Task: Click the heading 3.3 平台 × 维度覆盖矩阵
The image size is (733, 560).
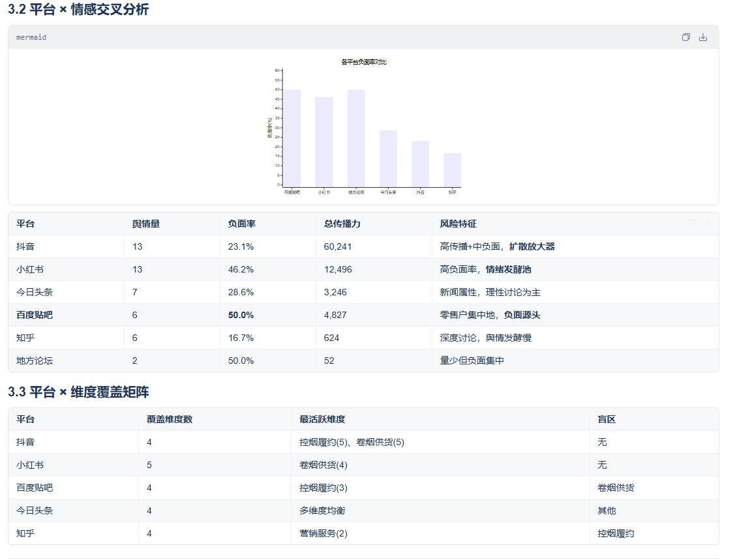Action: pos(78,392)
